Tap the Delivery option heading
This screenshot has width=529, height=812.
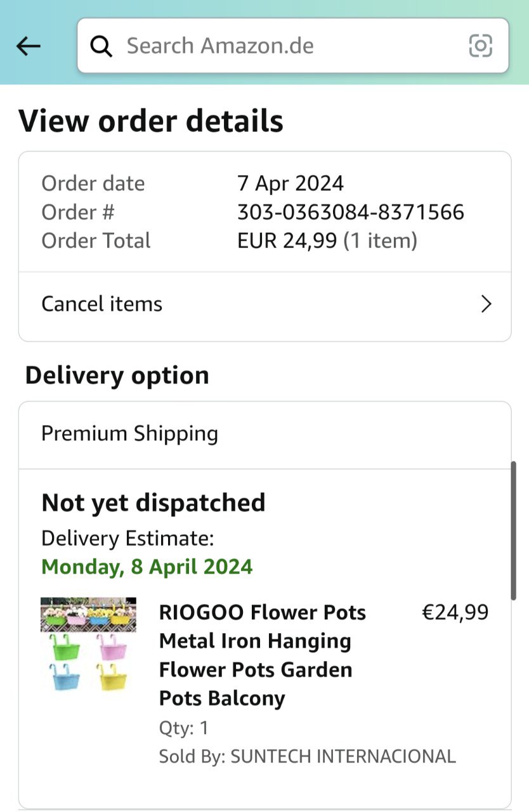point(117,376)
